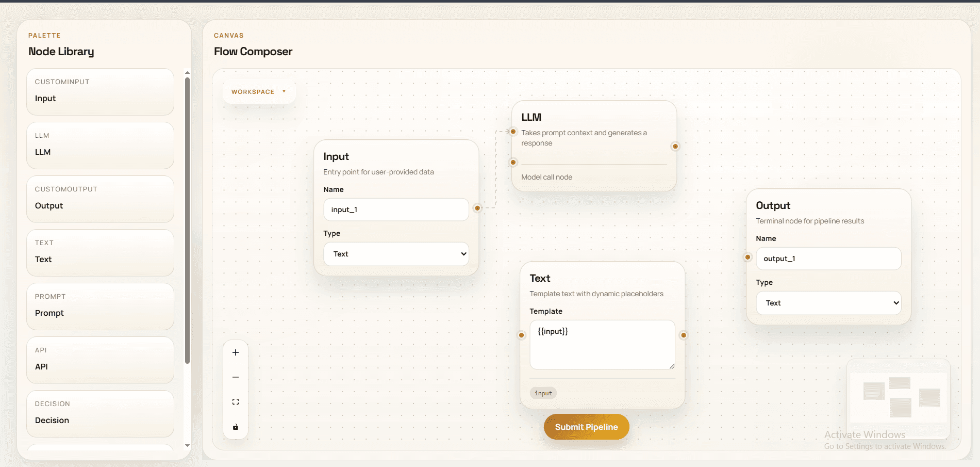Select the Text node from library
This screenshot has height=467, width=980.
pyautogui.click(x=100, y=253)
